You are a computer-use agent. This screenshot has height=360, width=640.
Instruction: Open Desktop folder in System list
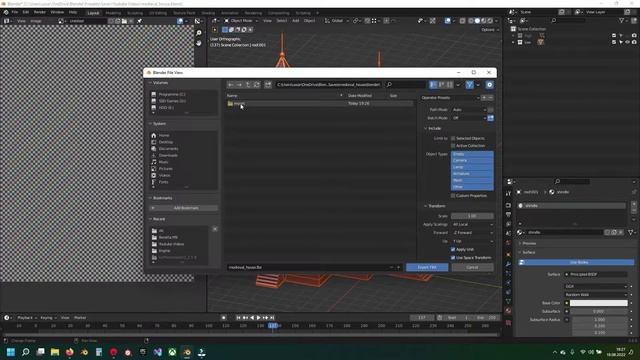tap(166, 142)
